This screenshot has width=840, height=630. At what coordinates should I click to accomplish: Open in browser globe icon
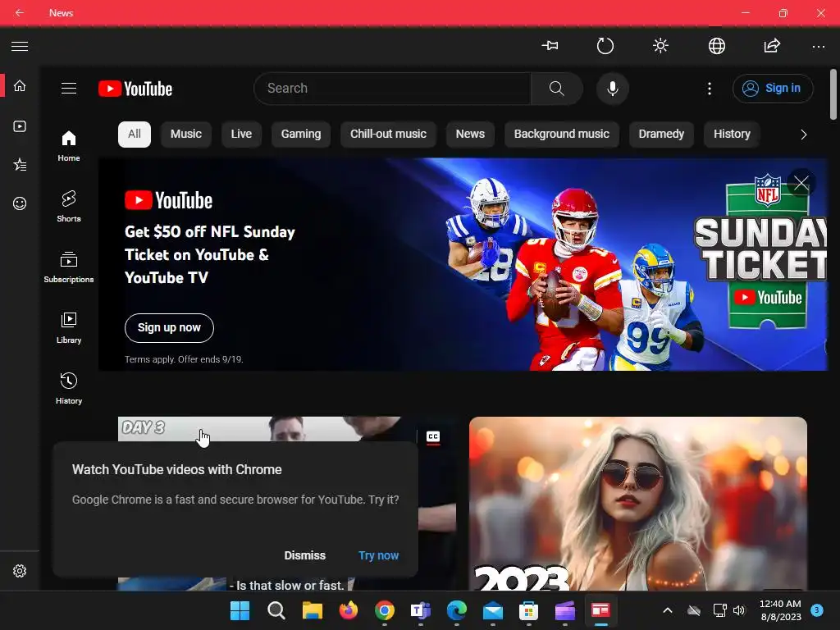(x=716, y=46)
